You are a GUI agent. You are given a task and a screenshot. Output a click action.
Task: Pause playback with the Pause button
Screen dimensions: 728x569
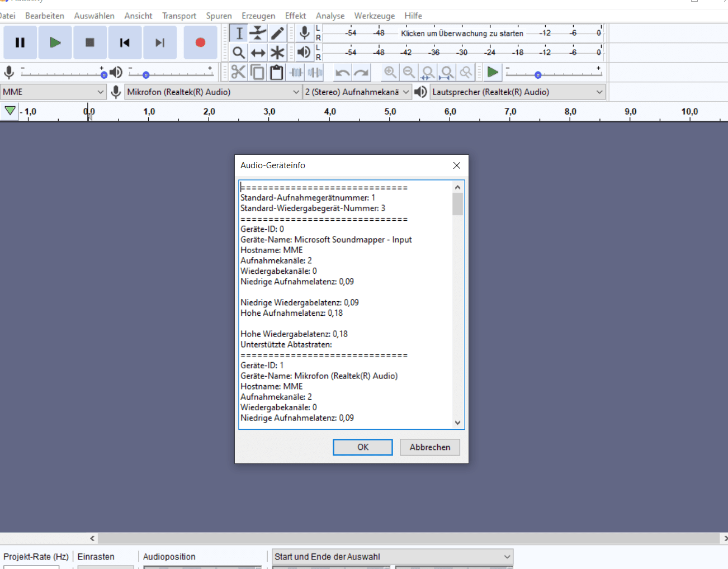(20, 42)
